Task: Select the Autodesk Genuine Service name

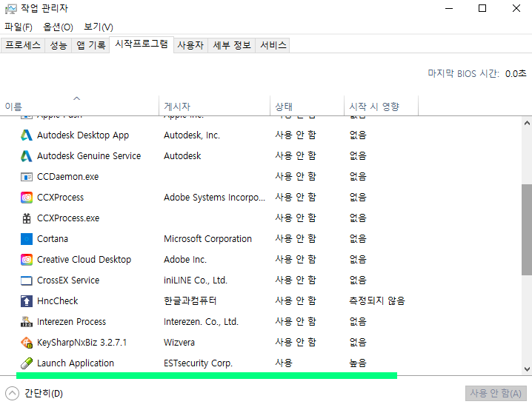Action: coord(89,156)
